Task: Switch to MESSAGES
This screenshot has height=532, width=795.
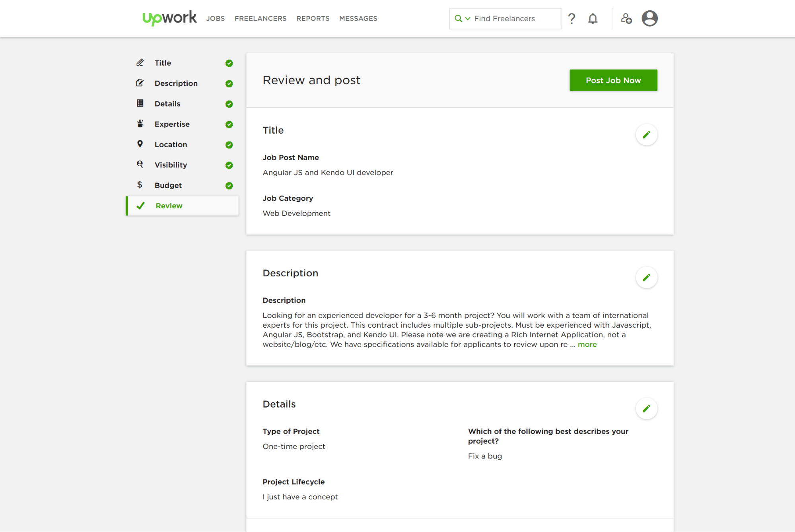Action: point(358,18)
